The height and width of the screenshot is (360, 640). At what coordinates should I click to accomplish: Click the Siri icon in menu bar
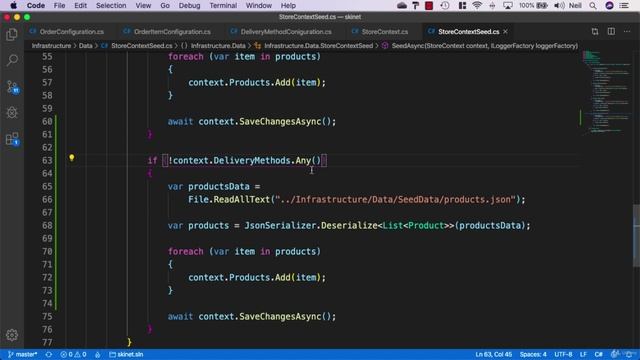click(x=609, y=5)
